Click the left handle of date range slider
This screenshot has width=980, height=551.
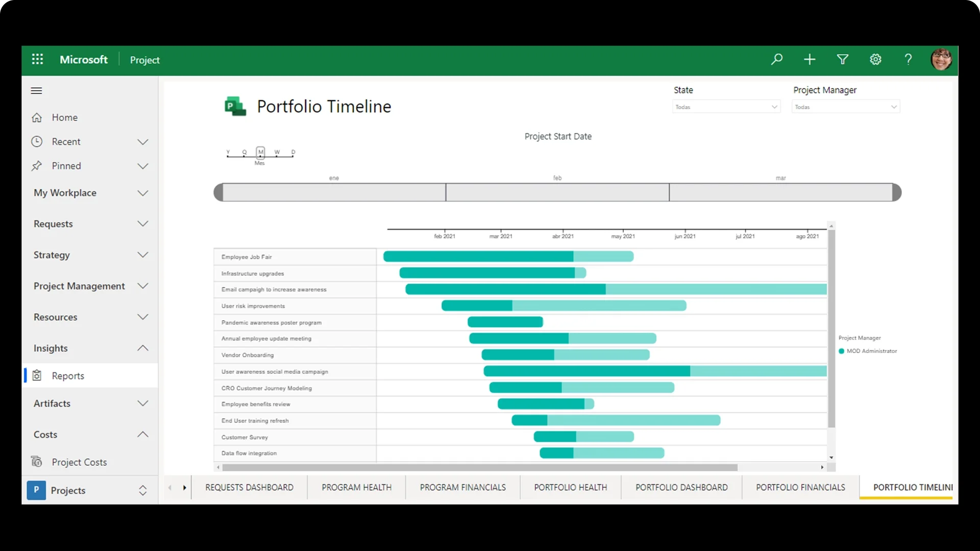pyautogui.click(x=218, y=192)
